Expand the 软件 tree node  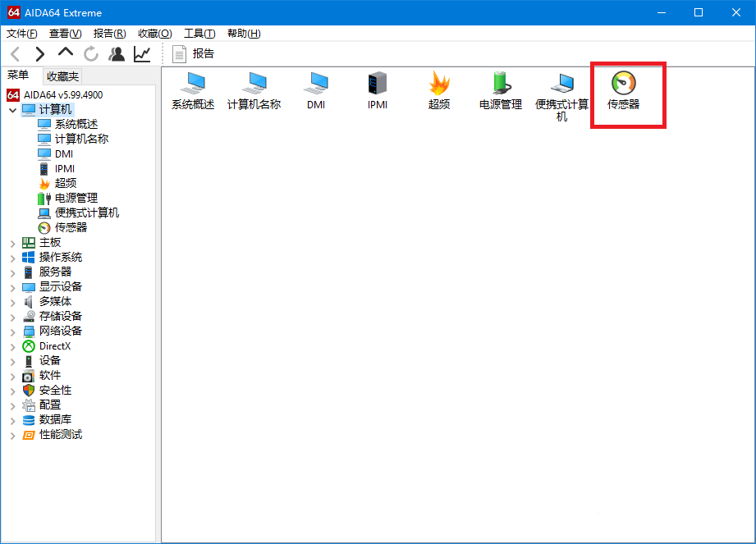point(13,377)
